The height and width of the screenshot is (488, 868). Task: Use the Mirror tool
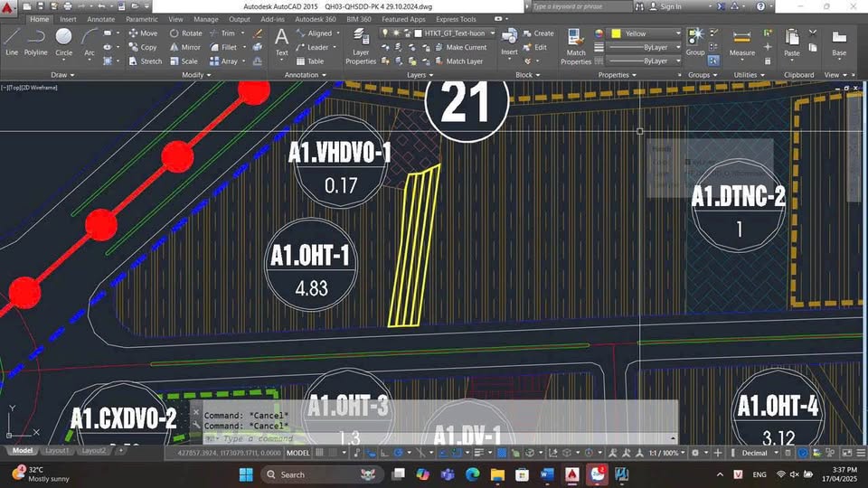[x=184, y=47]
